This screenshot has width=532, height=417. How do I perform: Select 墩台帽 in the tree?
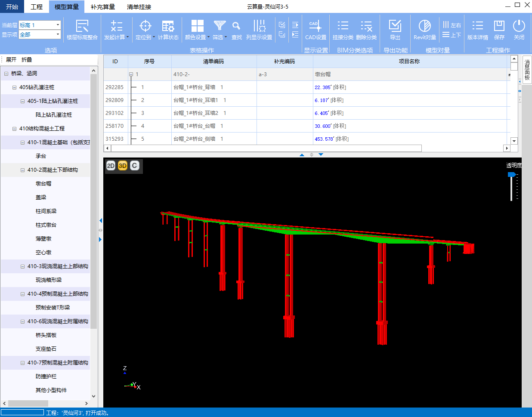coord(43,184)
